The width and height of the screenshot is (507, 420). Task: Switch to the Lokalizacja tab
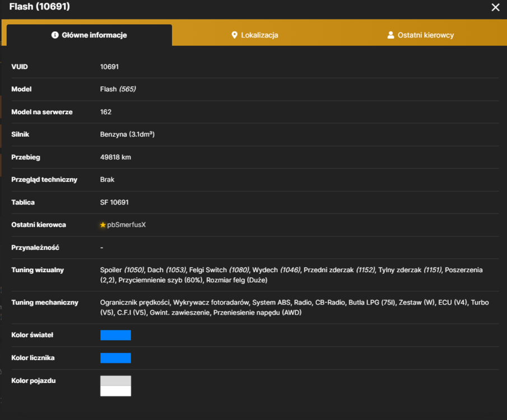click(x=255, y=35)
